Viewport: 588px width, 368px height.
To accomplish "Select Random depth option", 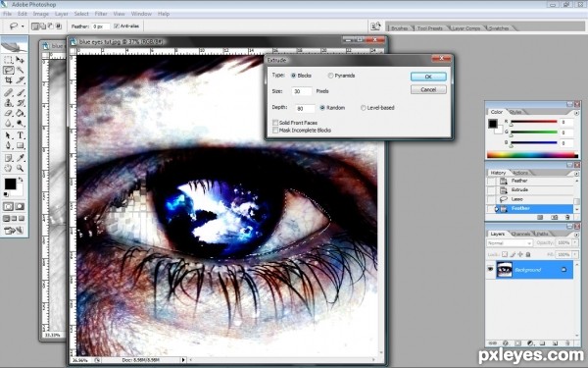I will [x=322, y=107].
